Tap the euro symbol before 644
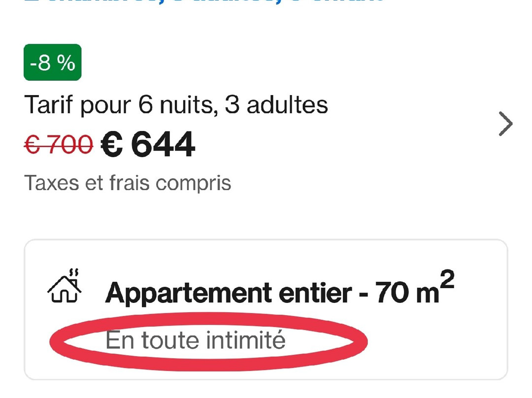This screenshot has height=398, width=532. pos(113,144)
